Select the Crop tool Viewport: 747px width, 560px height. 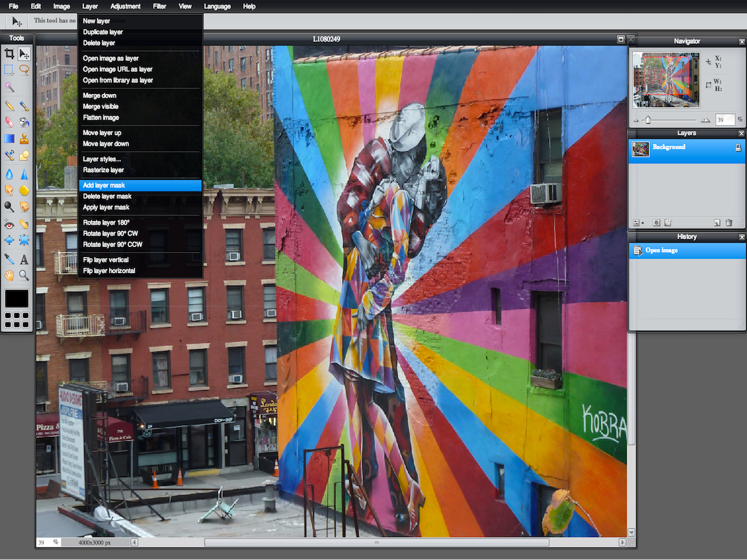[x=9, y=54]
